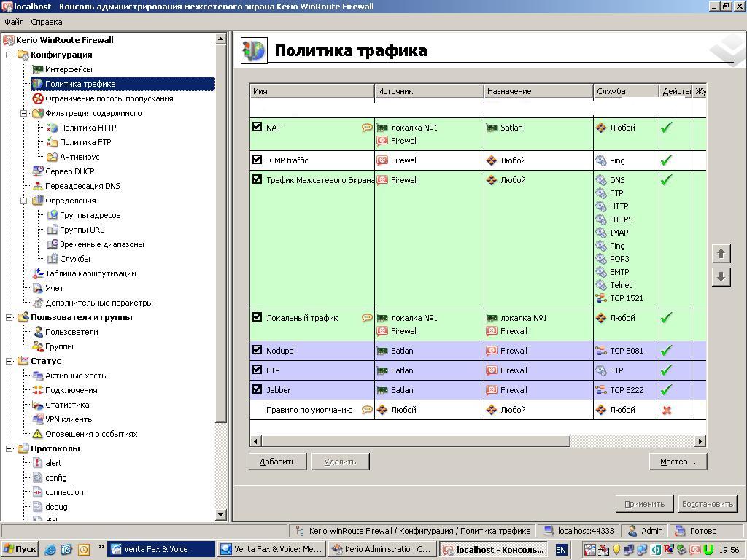747x560 pixels.
Task: Click the Services definitions icon
Action: [53, 259]
